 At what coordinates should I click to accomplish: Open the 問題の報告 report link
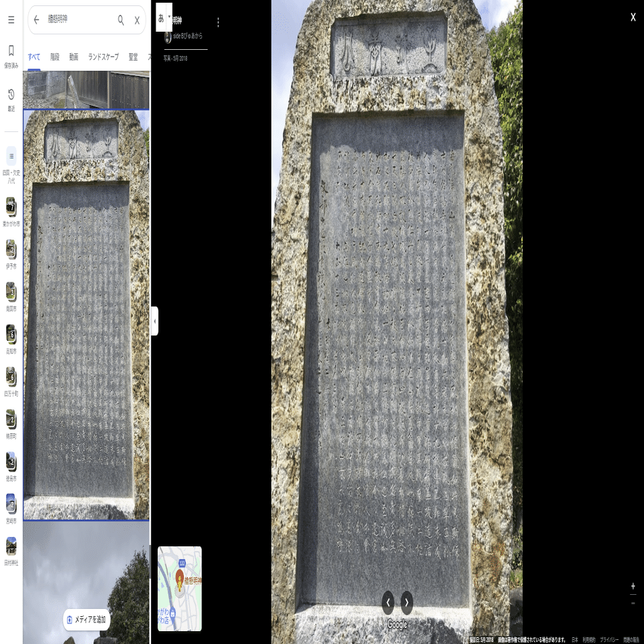coord(631,639)
